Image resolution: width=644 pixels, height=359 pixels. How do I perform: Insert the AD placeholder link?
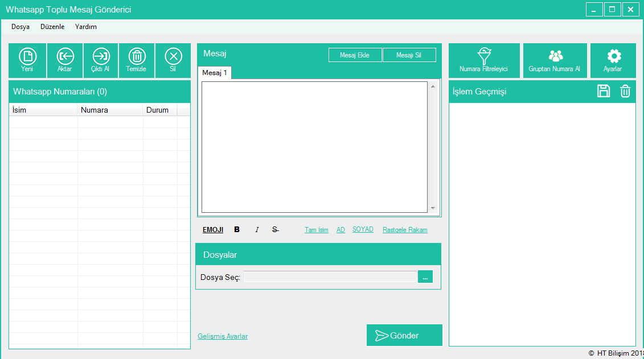point(341,230)
